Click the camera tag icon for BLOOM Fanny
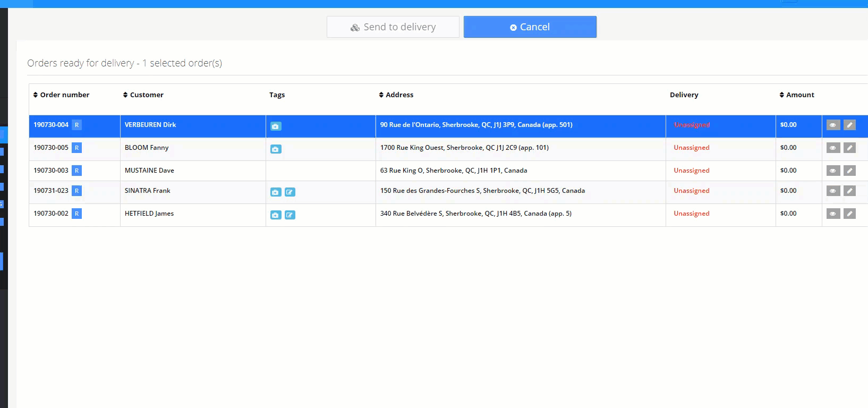868x408 pixels. click(276, 149)
